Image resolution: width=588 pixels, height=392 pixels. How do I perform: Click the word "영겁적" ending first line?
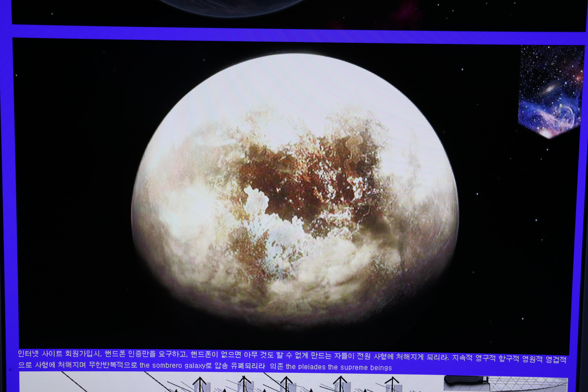tap(557, 360)
